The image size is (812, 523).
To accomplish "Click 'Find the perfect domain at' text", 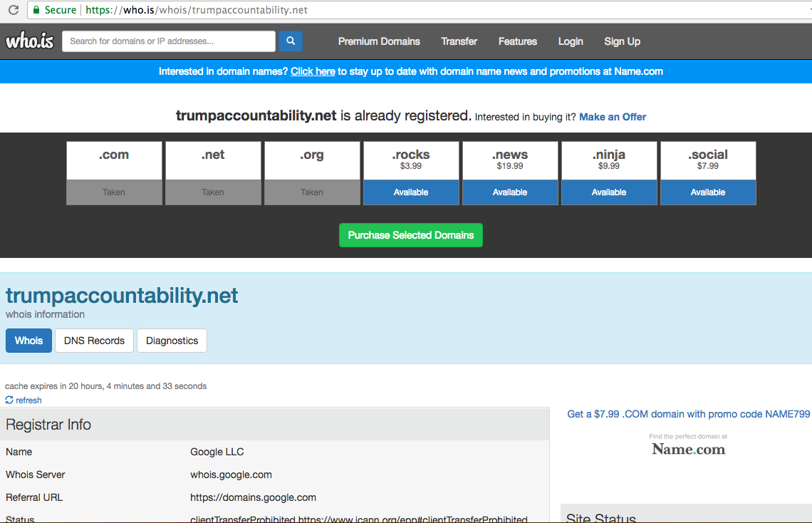I will (x=688, y=437).
